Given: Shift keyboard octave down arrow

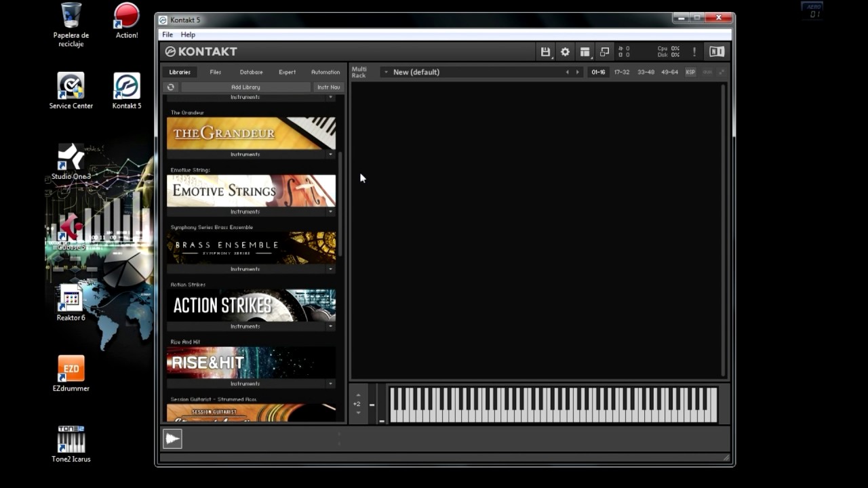Looking at the screenshot, I should 358,412.
